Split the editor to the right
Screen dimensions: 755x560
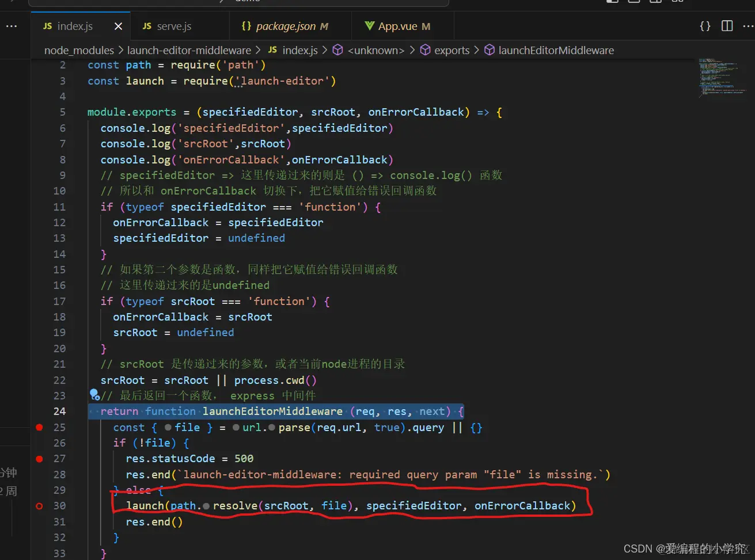[x=727, y=26]
